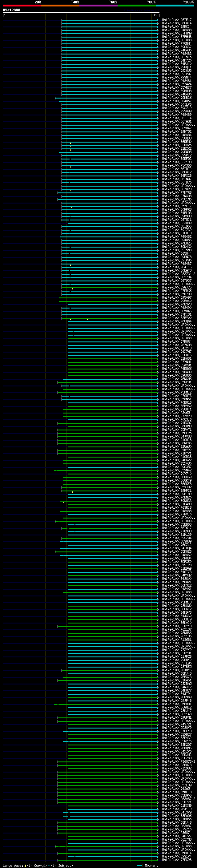Click the purple ~60% identity legend segment
Viewport: 197px width, 868px height.
pos(99,6)
